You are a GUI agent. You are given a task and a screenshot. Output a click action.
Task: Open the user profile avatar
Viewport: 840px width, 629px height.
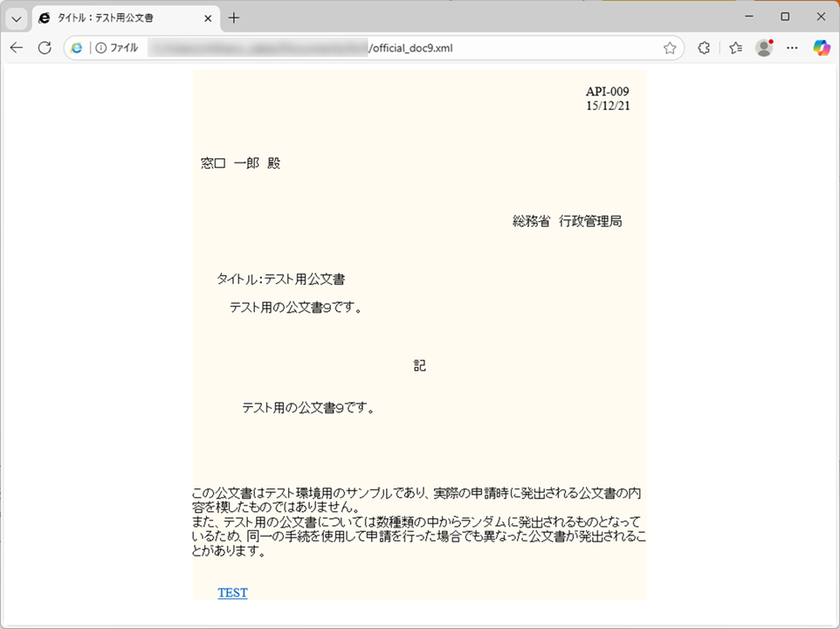click(x=764, y=48)
